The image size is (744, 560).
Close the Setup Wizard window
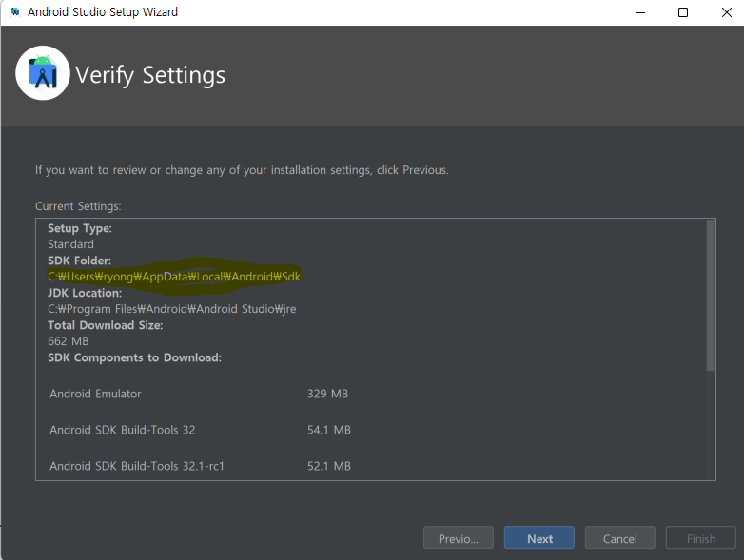(x=727, y=12)
